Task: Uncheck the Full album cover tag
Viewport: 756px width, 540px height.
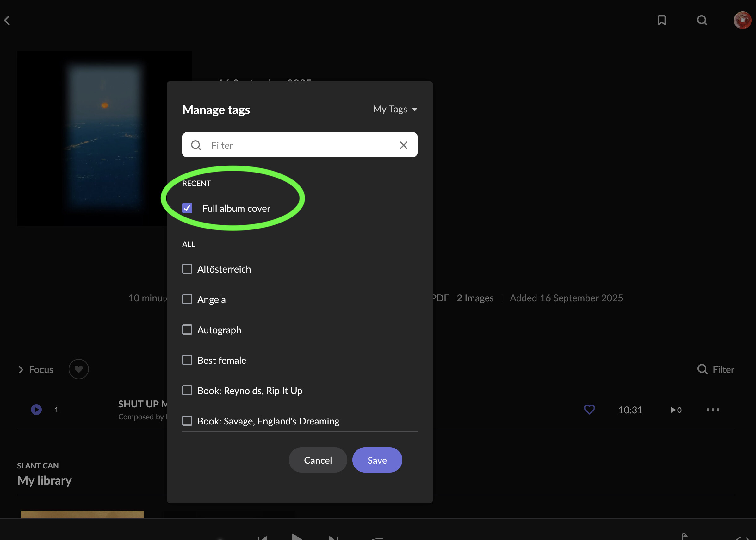Action: (x=187, y=208)
